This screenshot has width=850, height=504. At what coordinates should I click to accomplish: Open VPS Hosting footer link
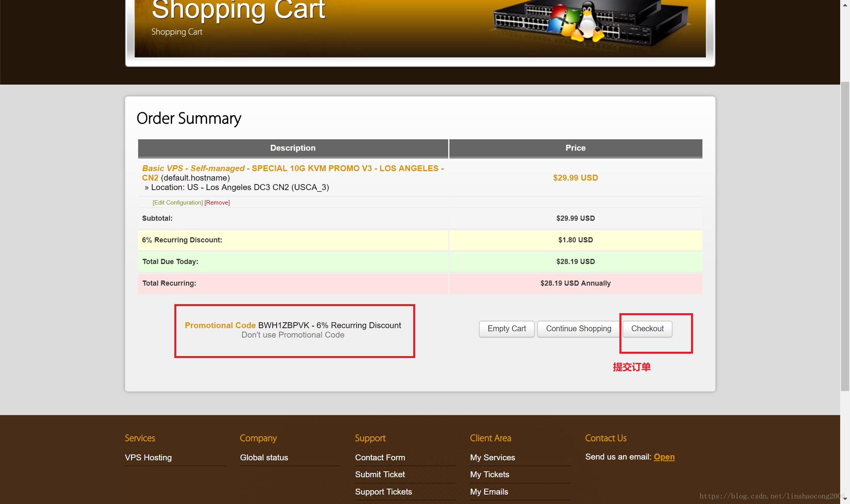[148, 457]
